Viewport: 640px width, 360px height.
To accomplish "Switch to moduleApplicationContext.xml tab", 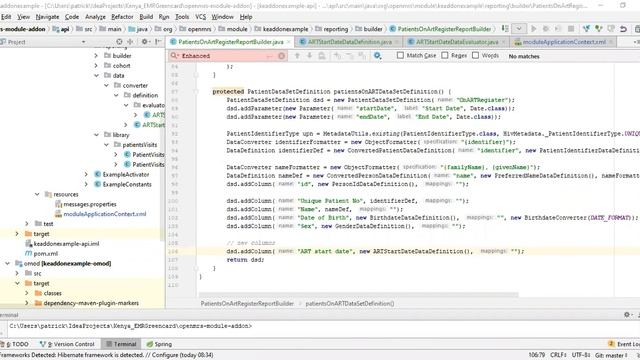I will tap(564, 42).
